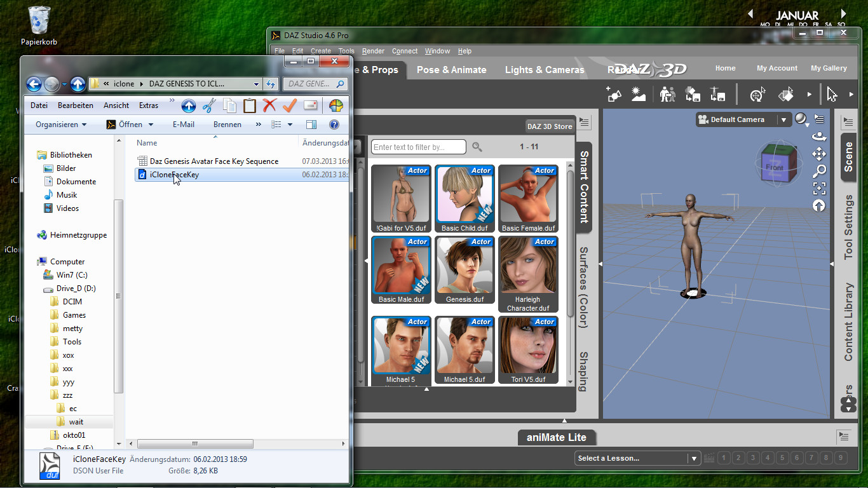
Task: Select the Universal rotate tool icon
Action: (x=757, y=95)
